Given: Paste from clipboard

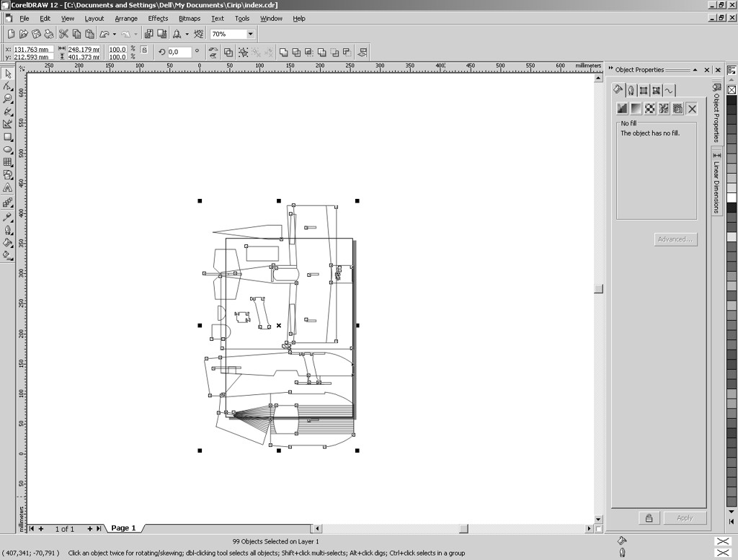Looking at the screenshot, I should point(89,34).
